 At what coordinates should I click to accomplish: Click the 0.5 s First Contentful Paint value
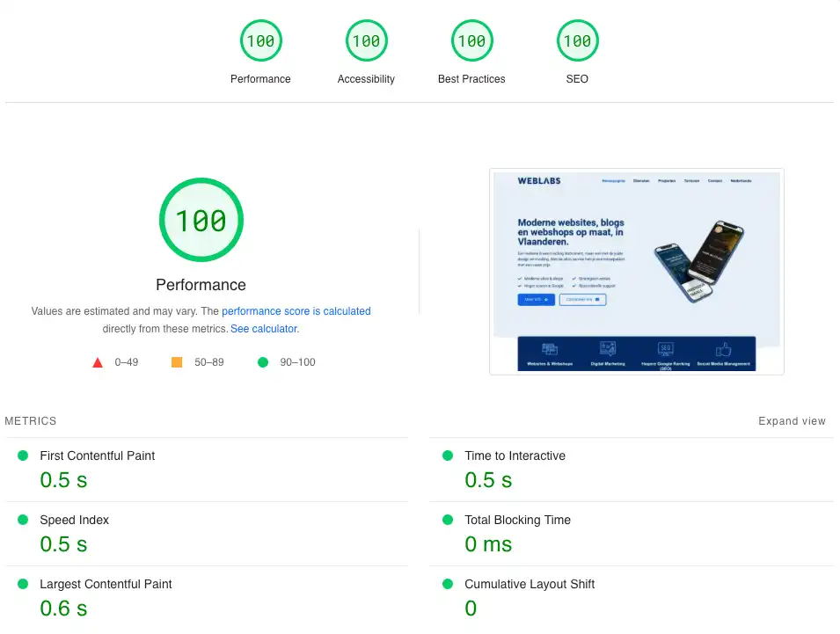click(x=63, y=480)
